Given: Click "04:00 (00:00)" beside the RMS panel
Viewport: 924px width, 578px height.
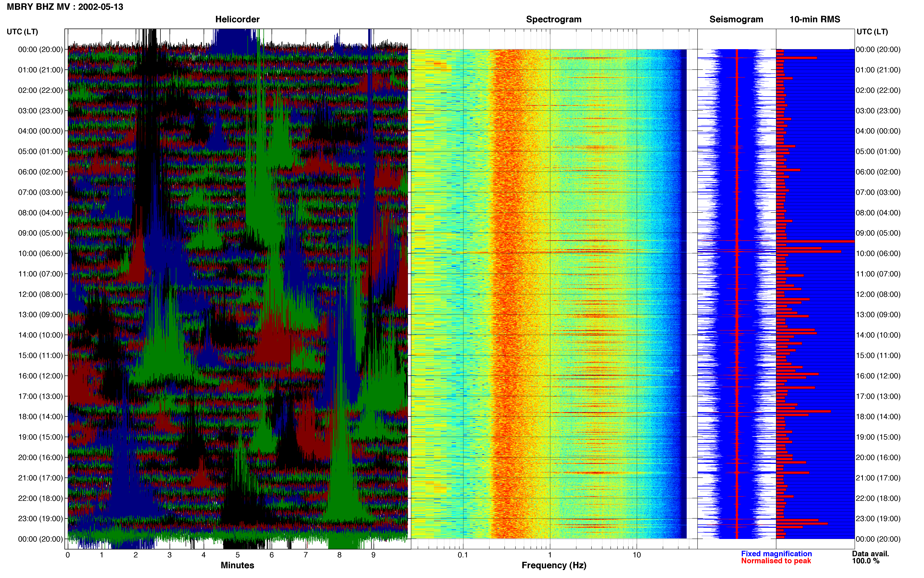Looking at the screenshot, I should tap(878, 131).
